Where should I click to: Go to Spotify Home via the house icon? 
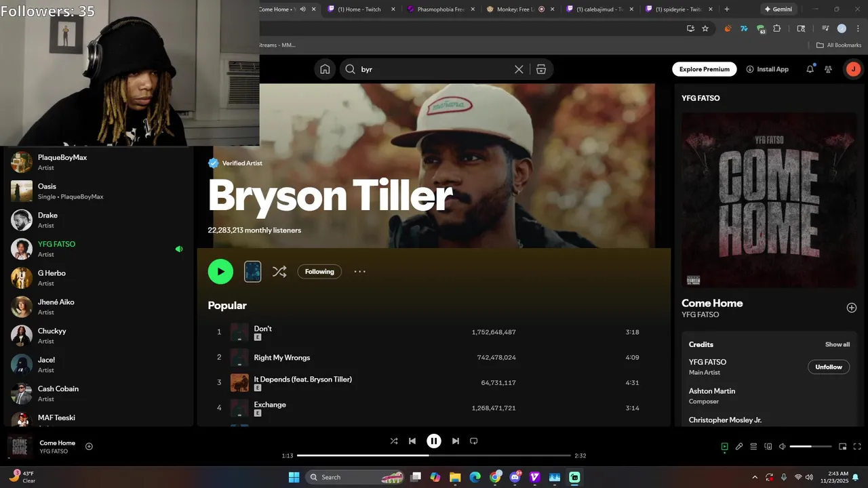click(x=325, y=69)
